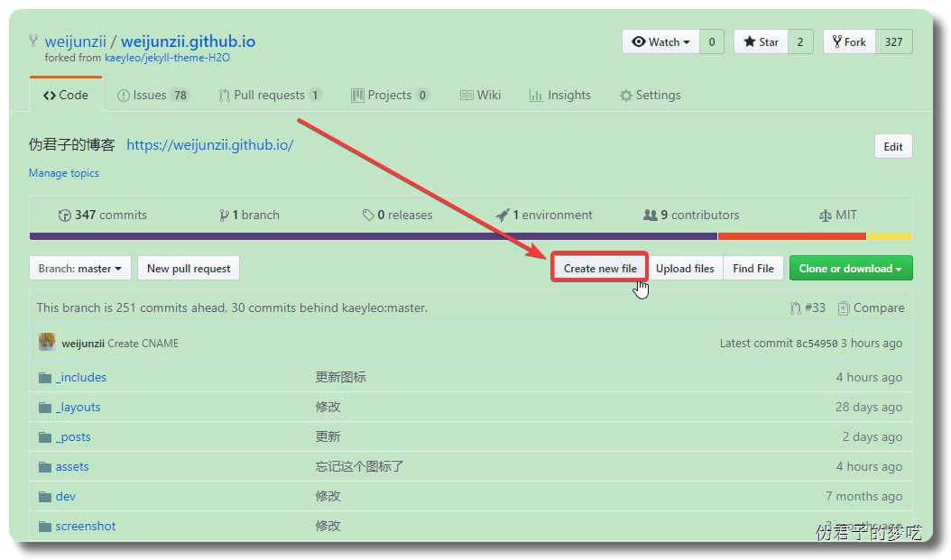Open the weijunzii.github.io repository title link
Image resolution: width=951 pixels, height=560 pixels.
click(x=188, y=41)
